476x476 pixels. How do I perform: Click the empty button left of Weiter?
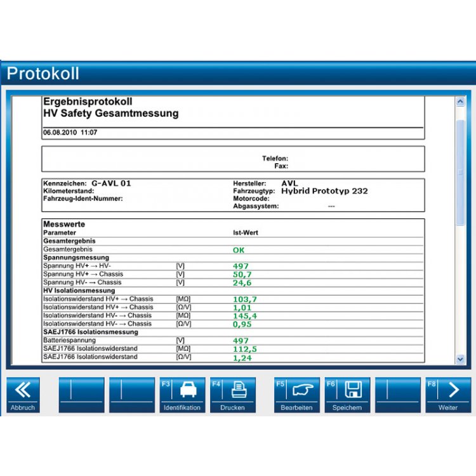pyautogui.click(x=397, y=395)
